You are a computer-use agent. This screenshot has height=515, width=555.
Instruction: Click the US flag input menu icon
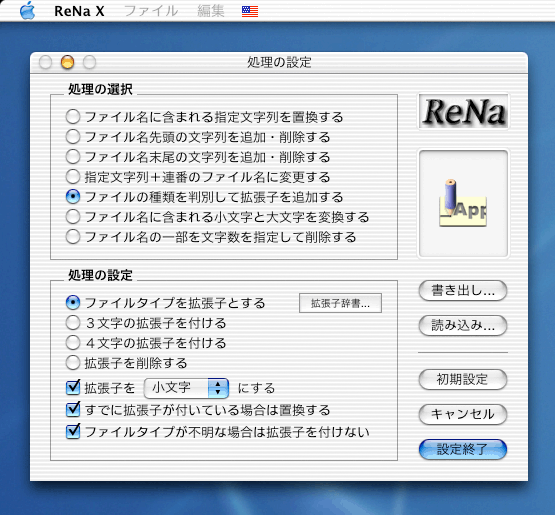point(250,11)
